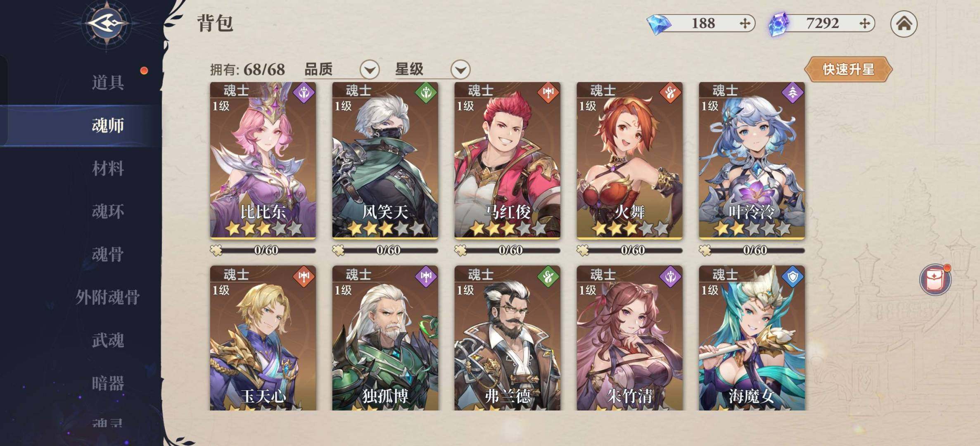Click the purple crystal currency icon
Image resolution: width=980 pixels, height=446 pixels.
click(779, 24)
